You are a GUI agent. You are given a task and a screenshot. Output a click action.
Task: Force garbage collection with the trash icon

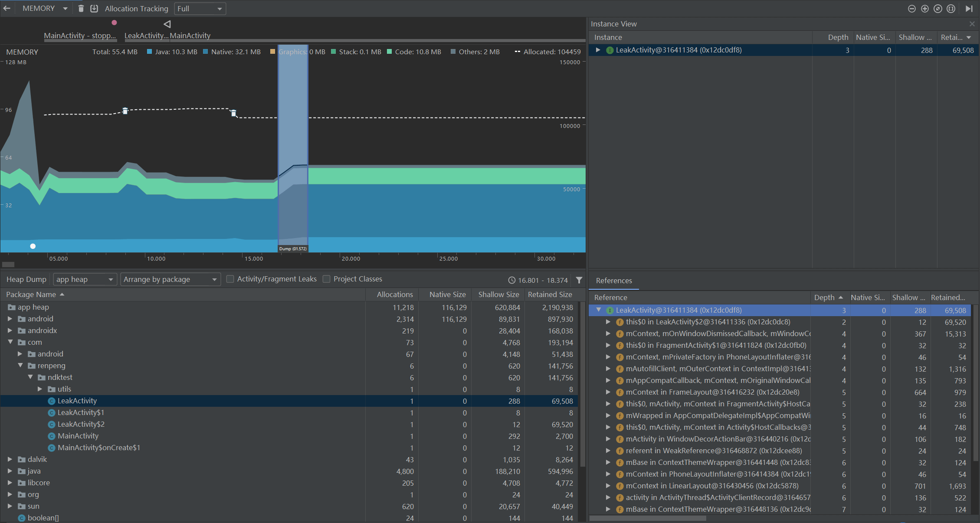click(81, 8)
